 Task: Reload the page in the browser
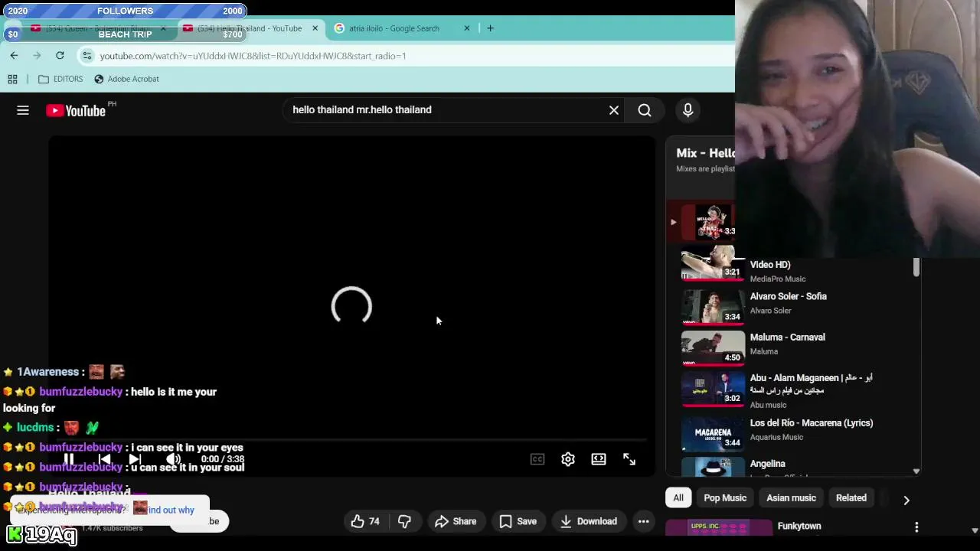60,56
